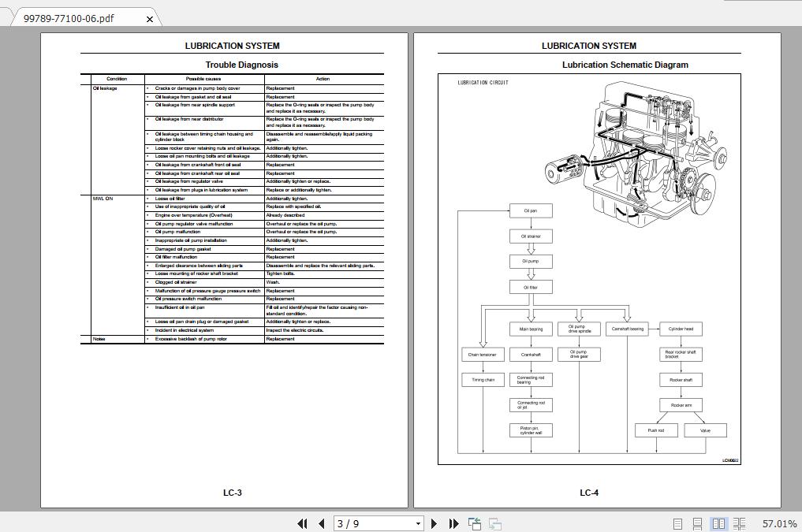802x532 pixels.
Task: Click the Camshaft bearing flowchart box
Action: tap(627, 329)
